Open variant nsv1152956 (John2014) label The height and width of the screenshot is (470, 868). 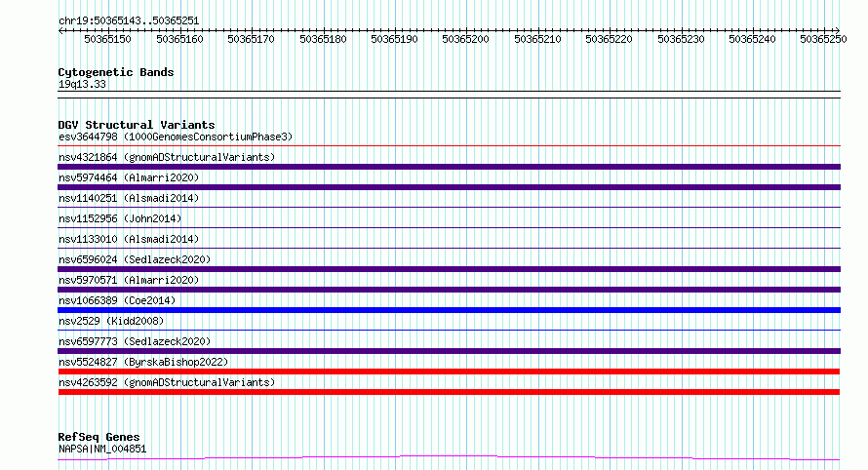coord(120,218)
